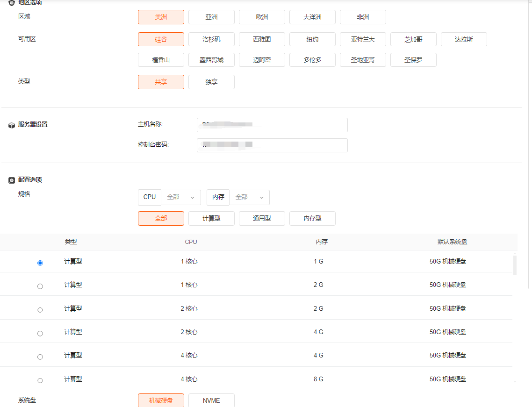Show 通用型 specifications

262,219
